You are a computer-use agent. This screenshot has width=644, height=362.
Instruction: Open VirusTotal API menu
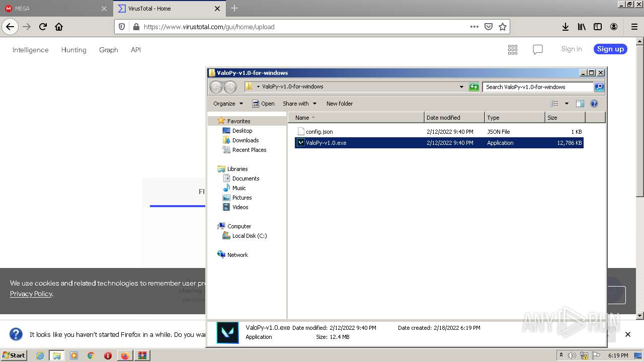click(x=136, y=50)
